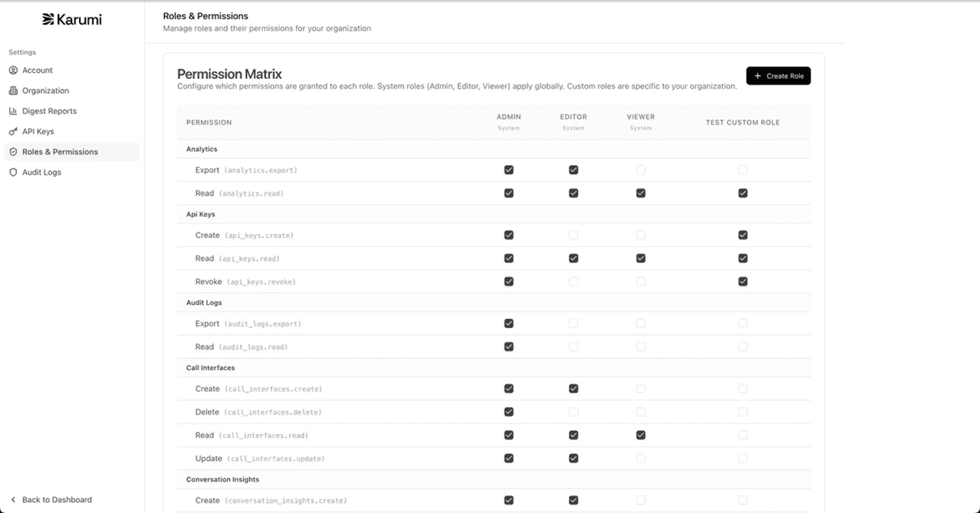
Task: Toggle Admin checkbox for call_interfaces.delete
Action: point(508,412)
